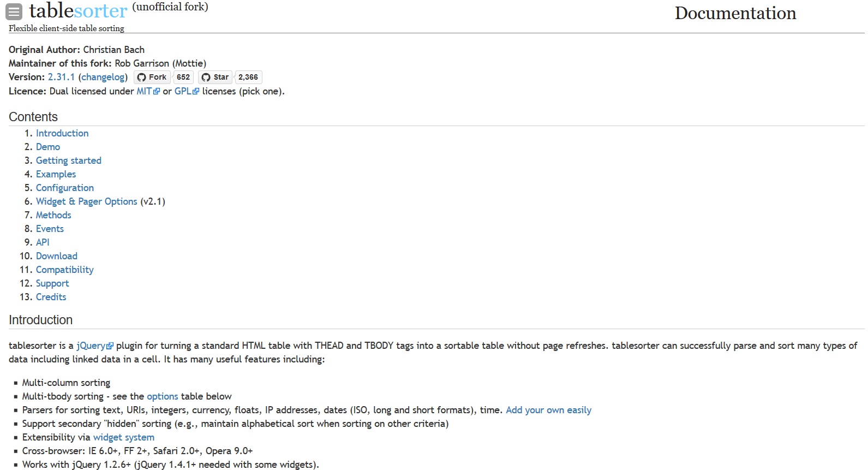Open the star count 2,366
The image size is (868, 470).
point(248,77)
